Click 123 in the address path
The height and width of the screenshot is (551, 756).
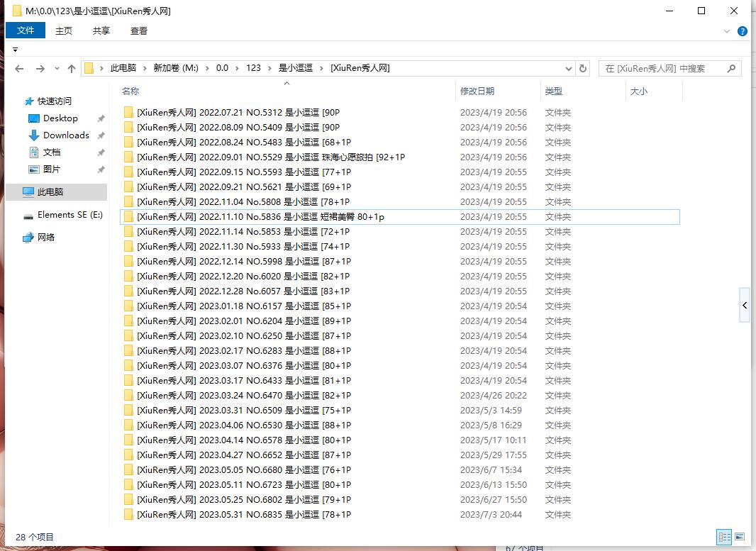tap(253, 68)
